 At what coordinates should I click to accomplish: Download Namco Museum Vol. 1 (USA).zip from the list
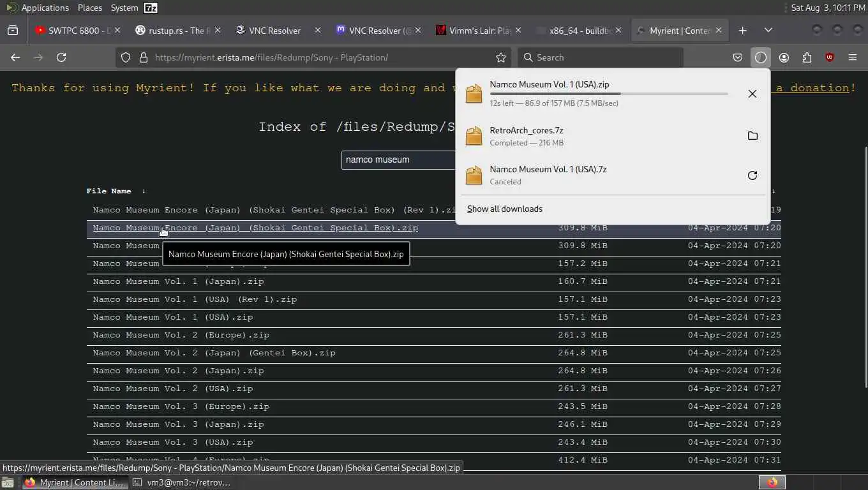point(173,317)
